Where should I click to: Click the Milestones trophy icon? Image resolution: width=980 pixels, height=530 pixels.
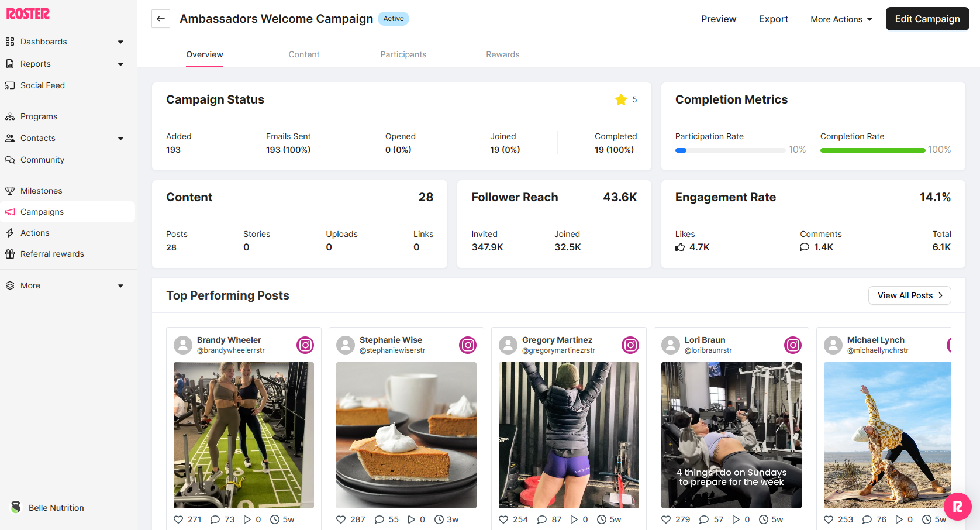click(10, 191)
